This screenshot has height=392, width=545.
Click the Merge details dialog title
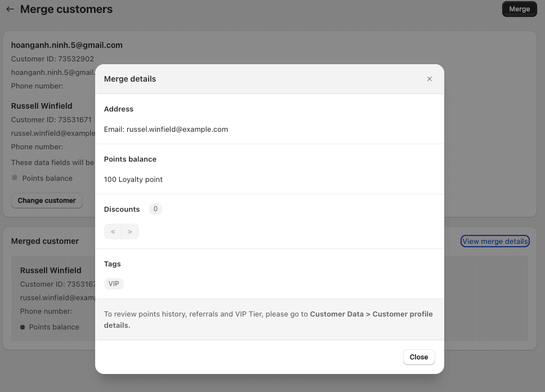pyautogui.click(x=130, y=79)
